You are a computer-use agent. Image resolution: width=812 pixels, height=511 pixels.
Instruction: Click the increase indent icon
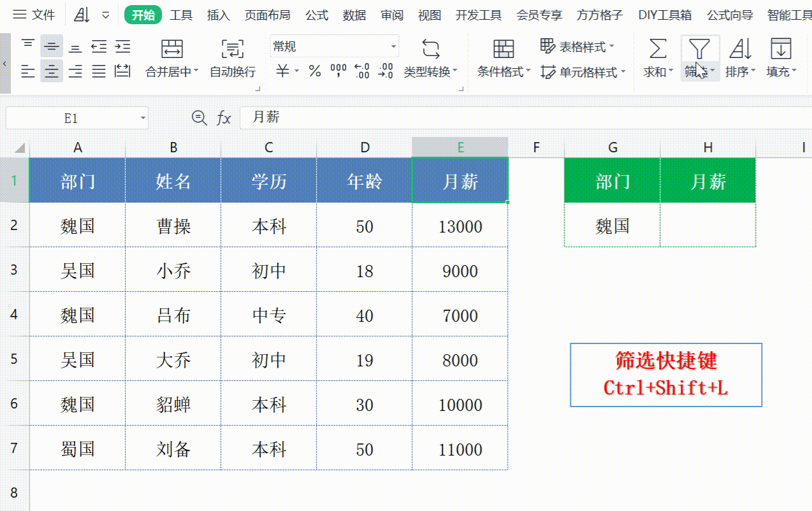pos(122,47)
